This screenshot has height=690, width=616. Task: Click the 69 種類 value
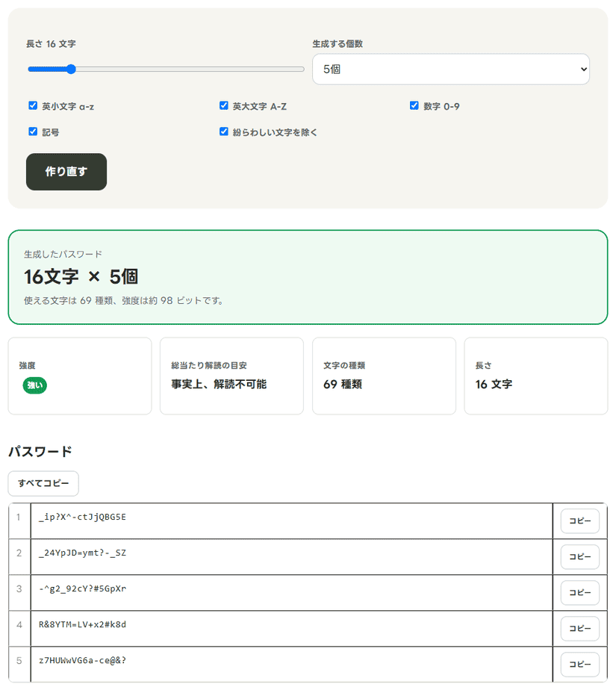point(343,384)
